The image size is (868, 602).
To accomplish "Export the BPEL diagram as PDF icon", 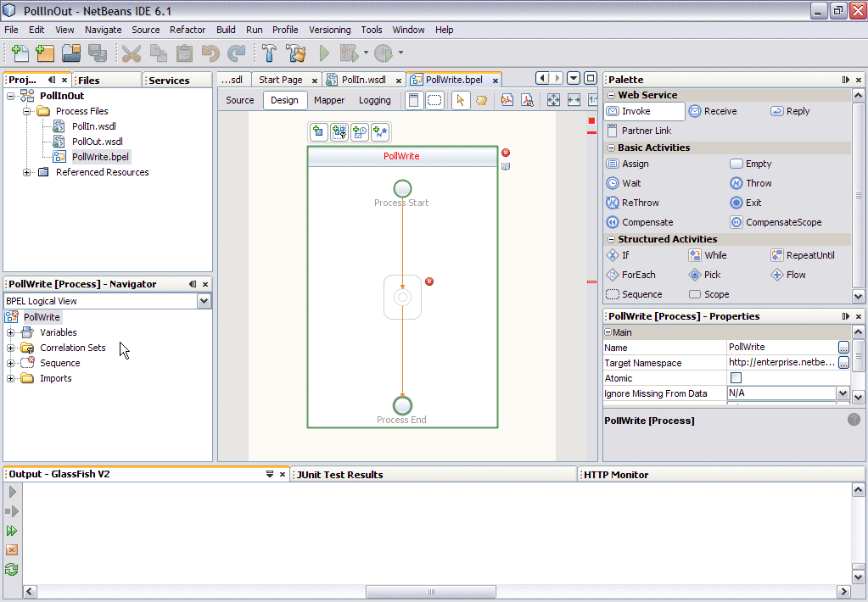I will click(507, 100).
